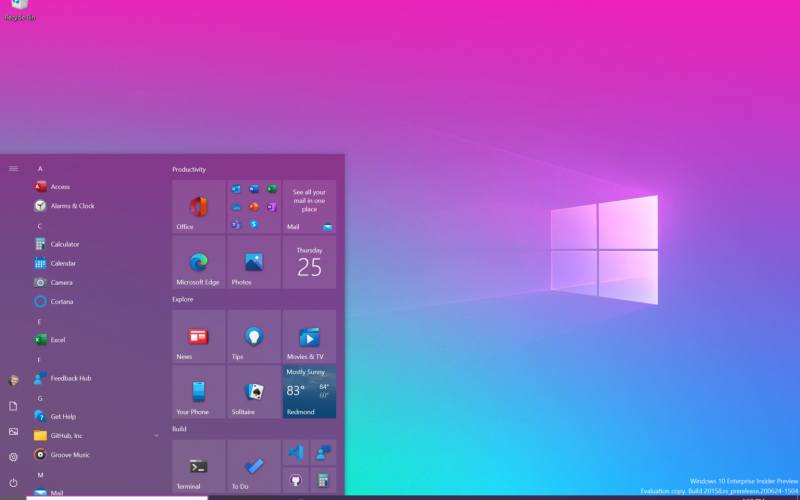Viewport: 800px width, 500px height.
Task: Click letter header M in app list
Action: (x=40, y=474)
